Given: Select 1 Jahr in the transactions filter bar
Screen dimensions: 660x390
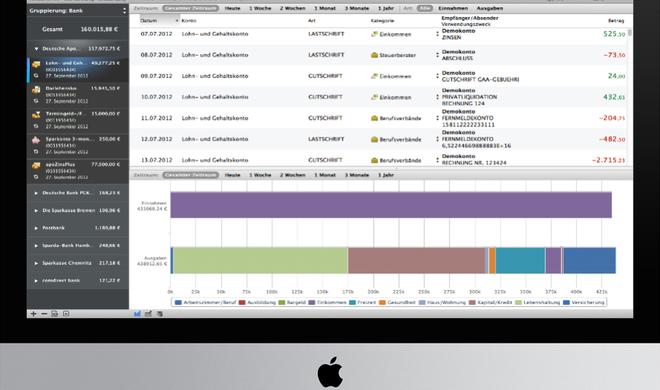Looking at the screenshot, I should click(x=386, y=8).
